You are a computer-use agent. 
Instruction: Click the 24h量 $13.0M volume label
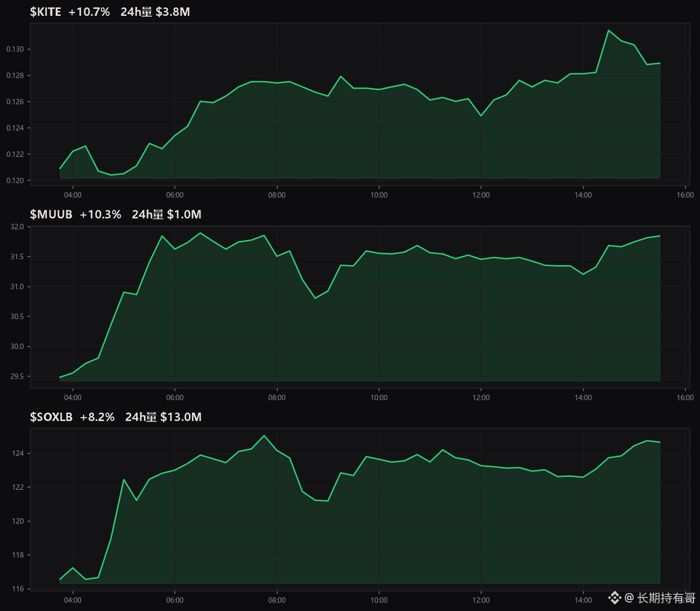point(163,417)
